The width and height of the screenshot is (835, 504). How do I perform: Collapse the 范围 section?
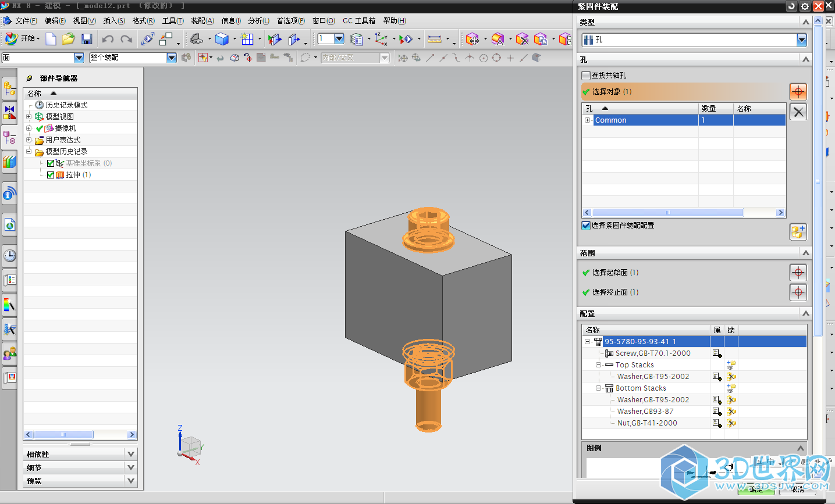pyautogui.click(x=806, y=253)
